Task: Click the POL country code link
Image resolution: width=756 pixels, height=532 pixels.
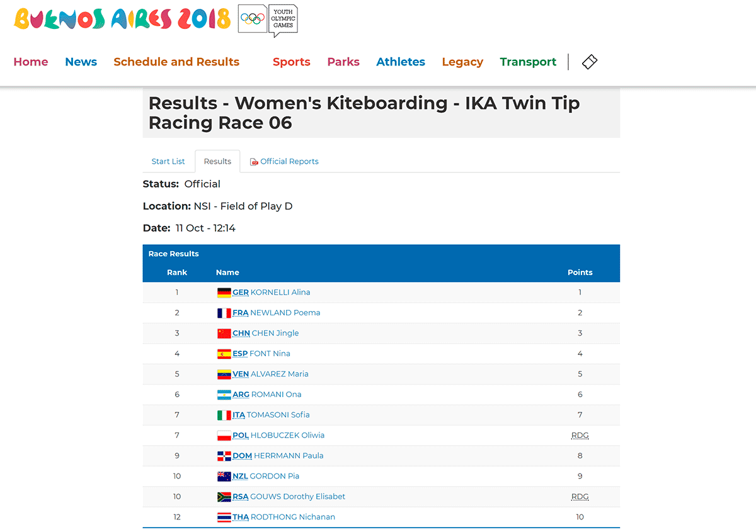Action: pyautogui.click(x=241, y=435)
